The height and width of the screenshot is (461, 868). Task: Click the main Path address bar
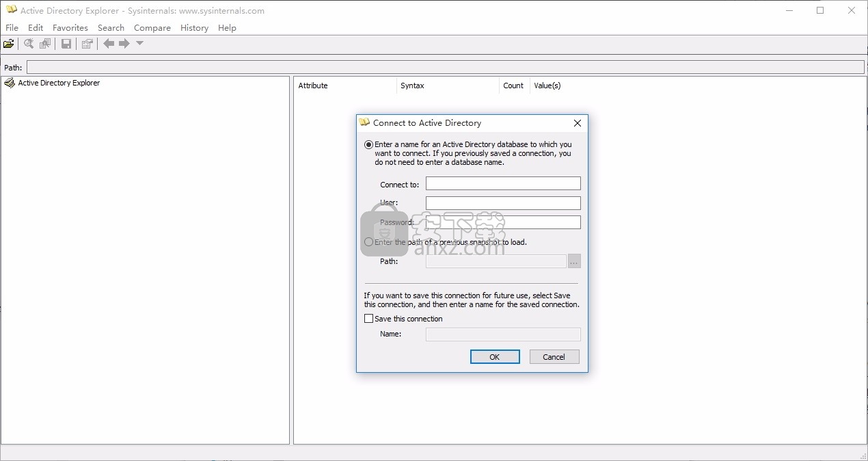pyautogui.click(x=446, y=67)
